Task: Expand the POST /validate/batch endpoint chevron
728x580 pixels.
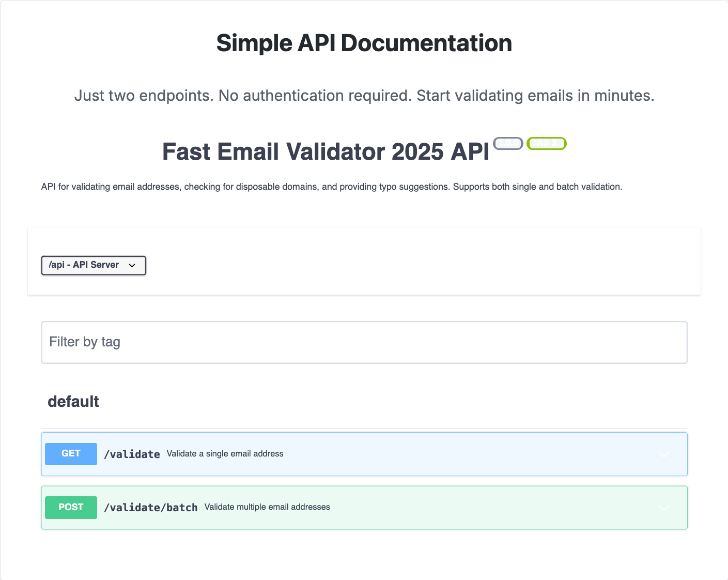Action: coord(664,508)
